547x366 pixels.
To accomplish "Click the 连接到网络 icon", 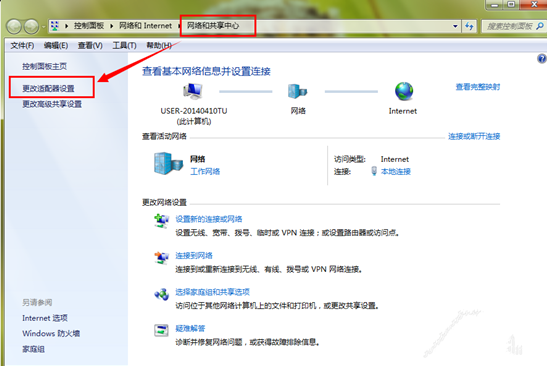I will click(x=162, y=258).
